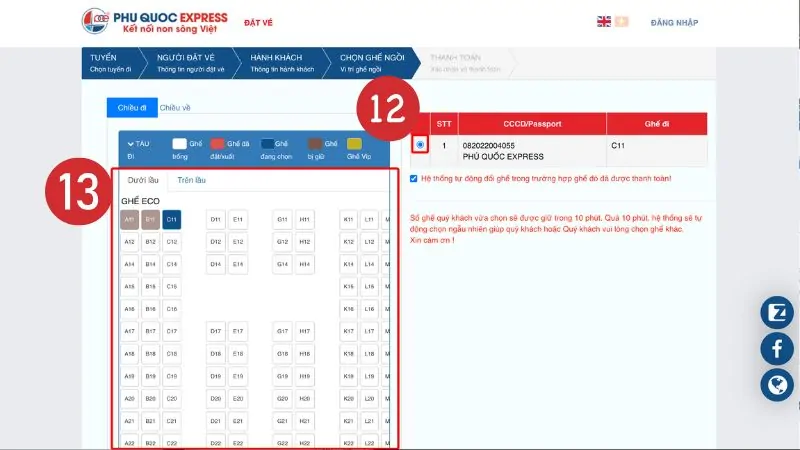Open the ĐẶT VÉ menu
This screenshot has height=450, width=800.
(x=258, y=22)
